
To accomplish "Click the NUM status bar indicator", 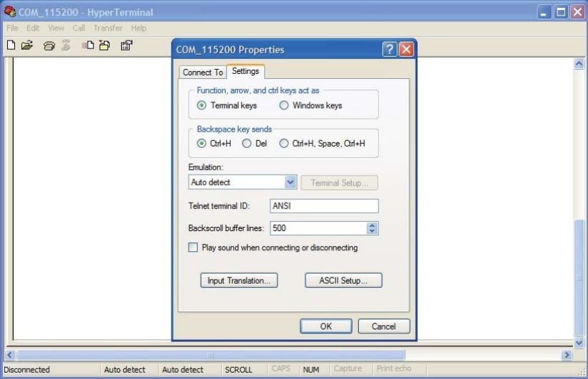I will click(x=311, y=370).
